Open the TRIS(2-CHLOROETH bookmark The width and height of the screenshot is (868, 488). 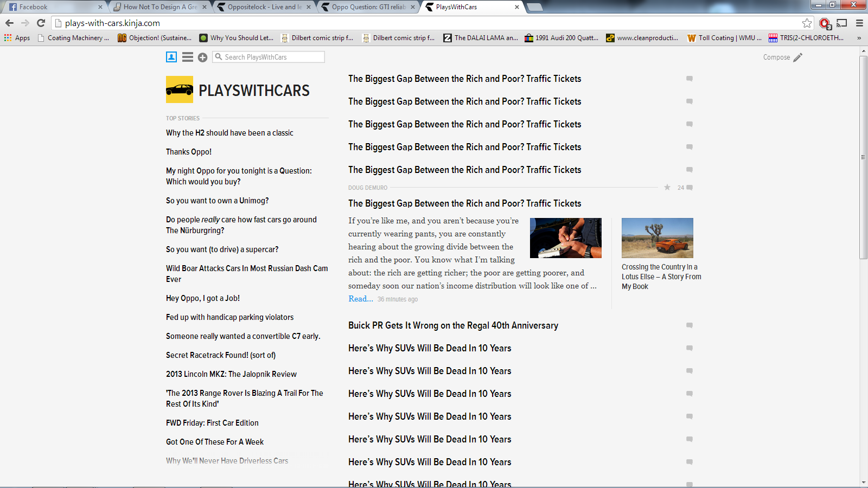point(806,38)
